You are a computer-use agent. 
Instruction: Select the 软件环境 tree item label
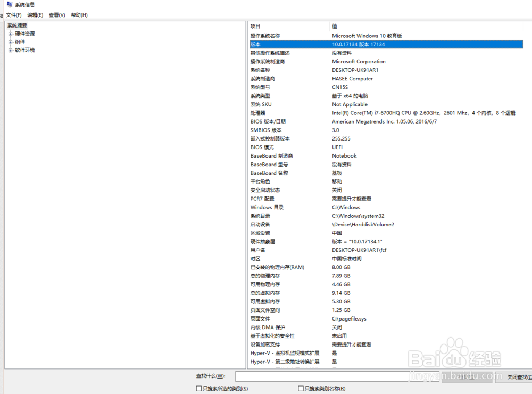[x=25, y=50]
